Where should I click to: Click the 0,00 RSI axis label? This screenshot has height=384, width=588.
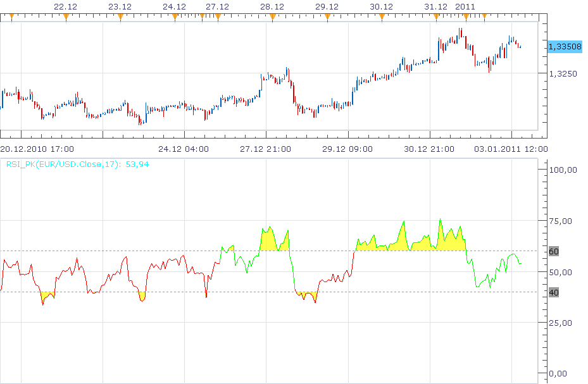click(x=558, y=373)
